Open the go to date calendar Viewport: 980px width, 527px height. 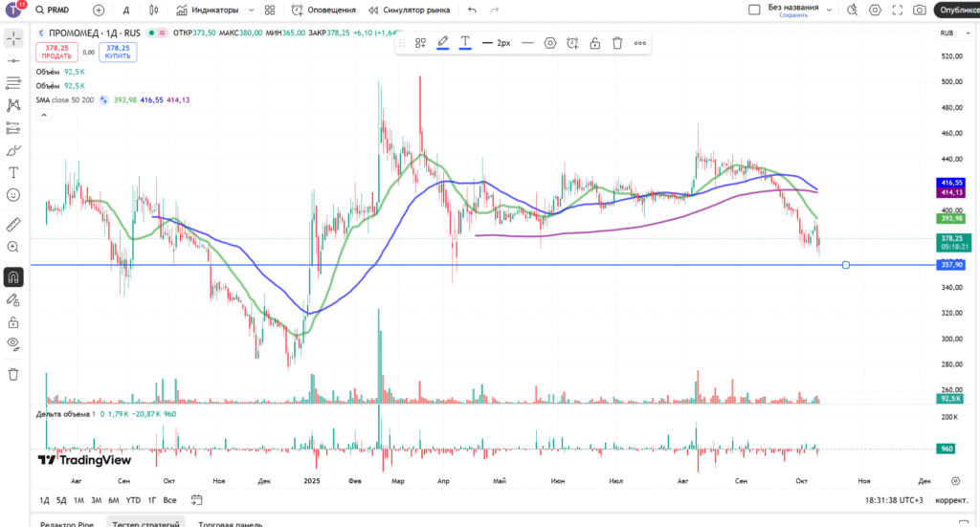(x=196, y=500)
